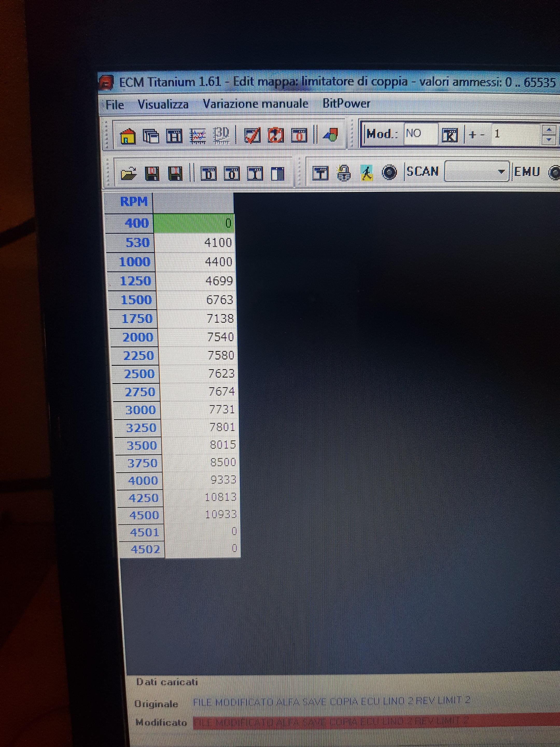
Task: Open the 2D graph view icon
Action: [199, 136]
